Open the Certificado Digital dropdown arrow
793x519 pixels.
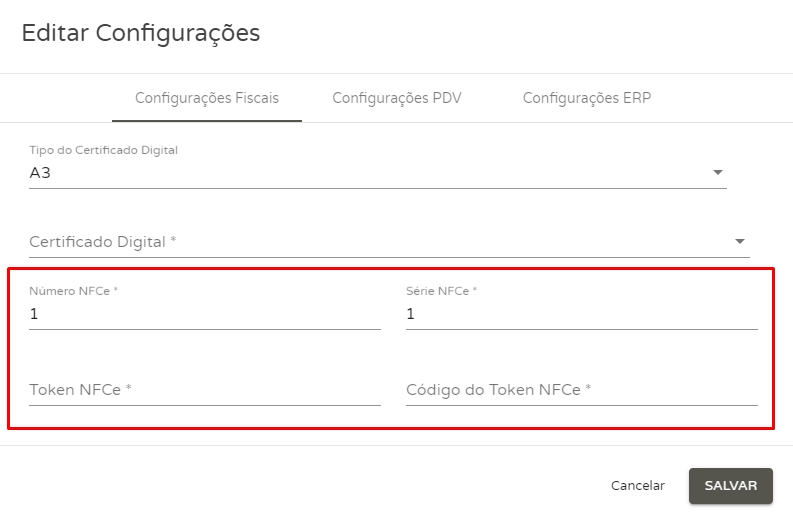740,241
